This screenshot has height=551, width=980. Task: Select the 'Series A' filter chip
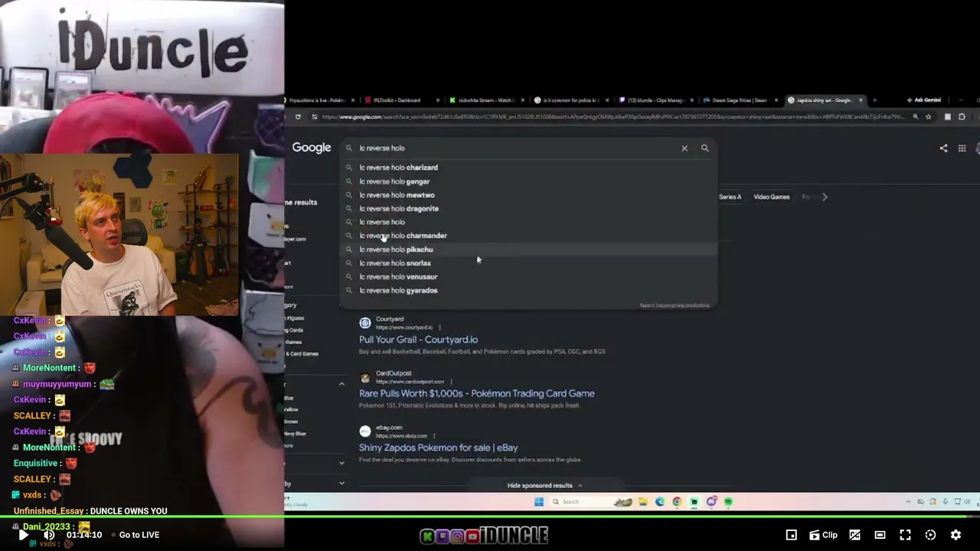coord(730,197)
